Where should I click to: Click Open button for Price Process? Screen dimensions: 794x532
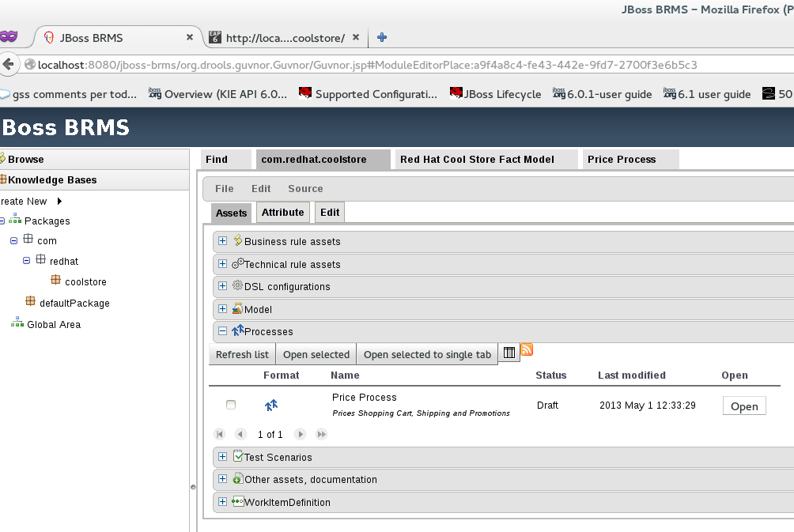pyautogui.click(x=744, y=406)
